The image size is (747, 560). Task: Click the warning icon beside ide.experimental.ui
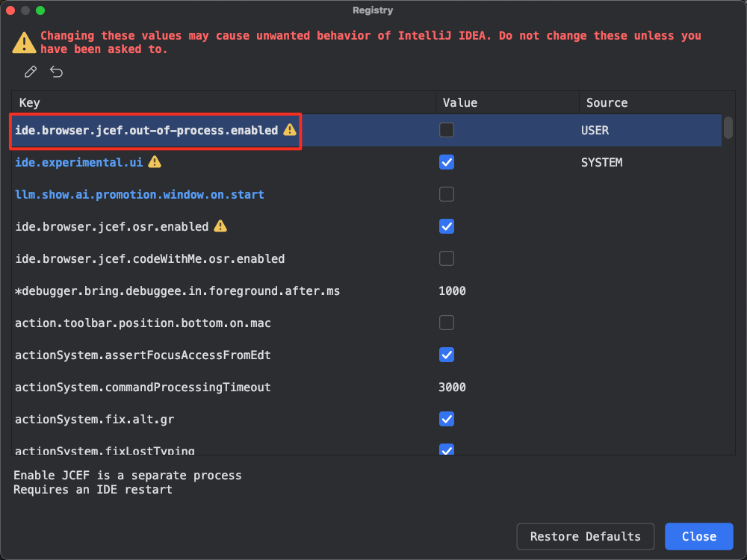point(155,162)
